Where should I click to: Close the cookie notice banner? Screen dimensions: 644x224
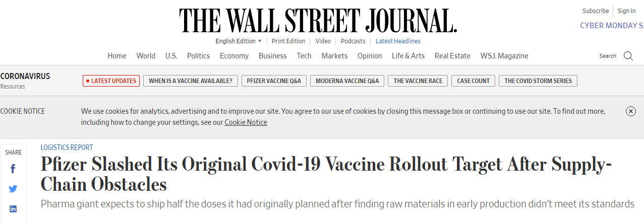pos(630,111)
